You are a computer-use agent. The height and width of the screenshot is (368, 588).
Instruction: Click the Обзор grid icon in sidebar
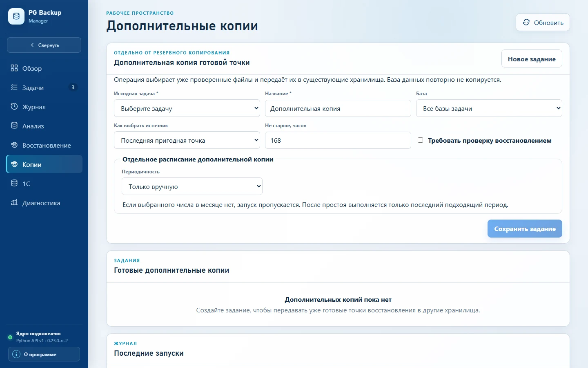click(14, 68)
